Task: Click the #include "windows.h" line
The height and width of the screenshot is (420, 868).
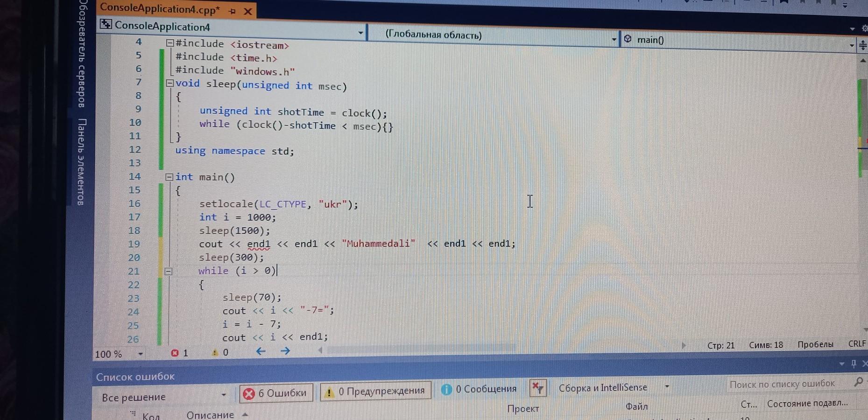Action: pyautogui.click(x=235, y=70)
